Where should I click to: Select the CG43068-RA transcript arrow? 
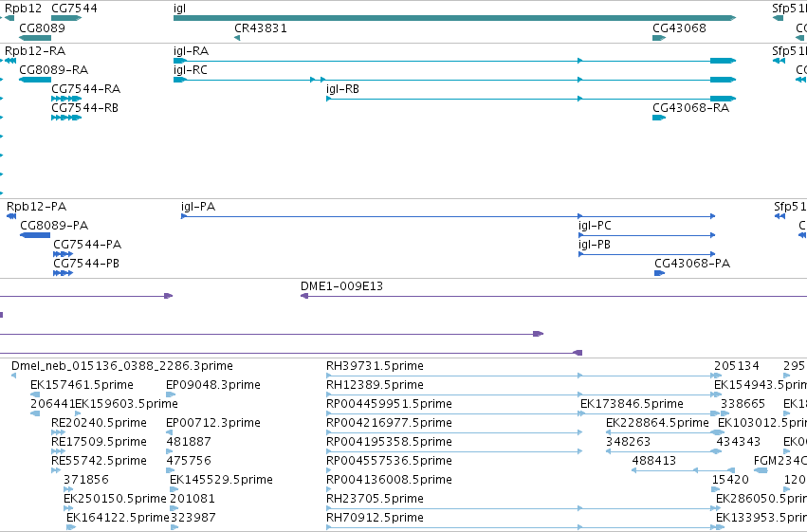[659, 118]
